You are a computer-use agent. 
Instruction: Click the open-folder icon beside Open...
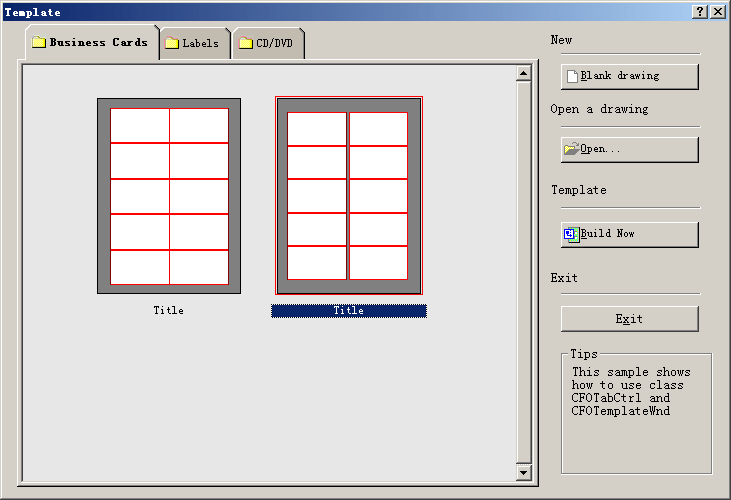click(571, 149)
